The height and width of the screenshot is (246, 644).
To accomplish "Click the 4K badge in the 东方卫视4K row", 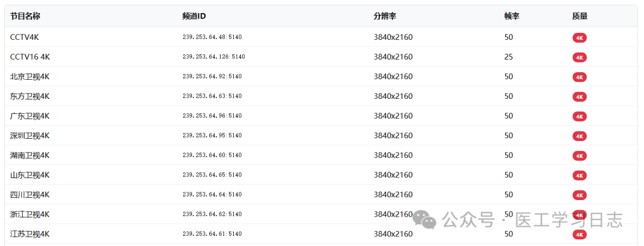I will click(x=579, y=96).
